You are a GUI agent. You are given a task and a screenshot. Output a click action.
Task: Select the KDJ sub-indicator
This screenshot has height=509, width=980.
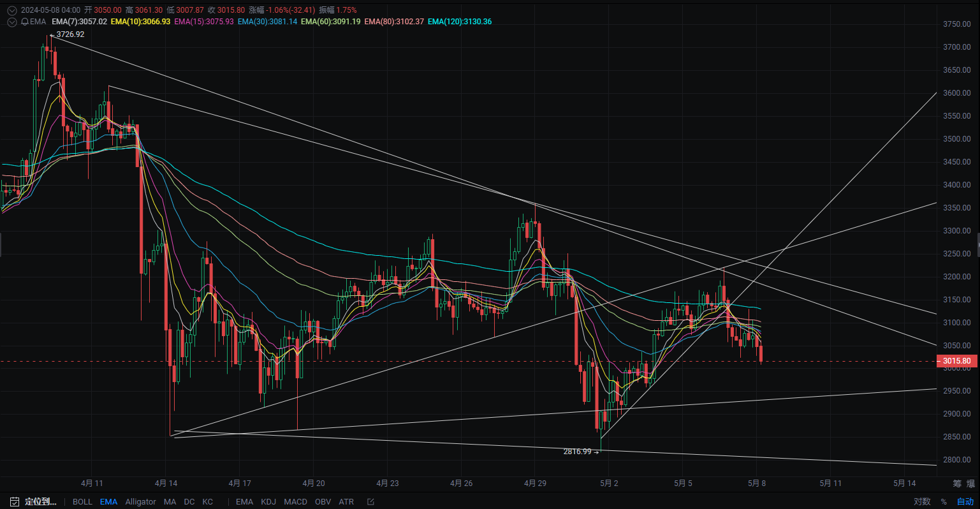tap(268, 502)
